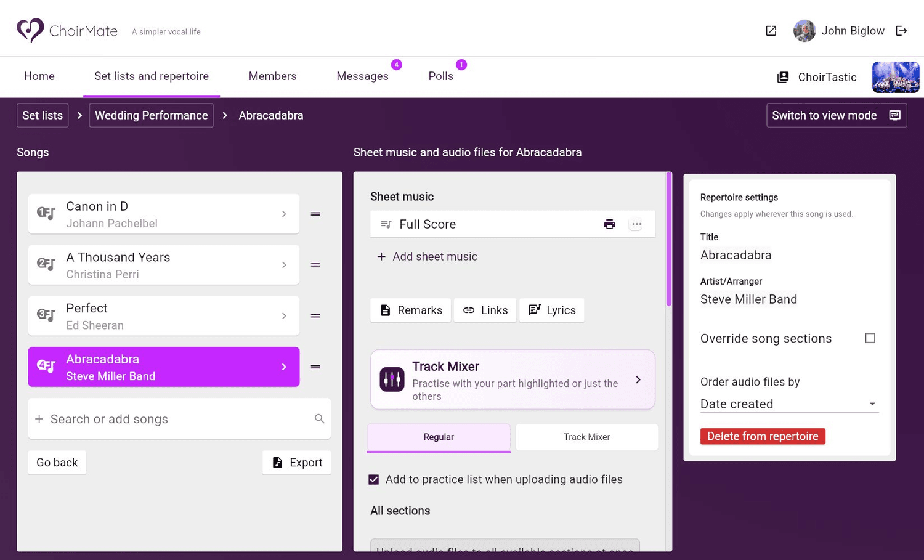Go to the Home tab
The image size is (924, 560).
39,76
